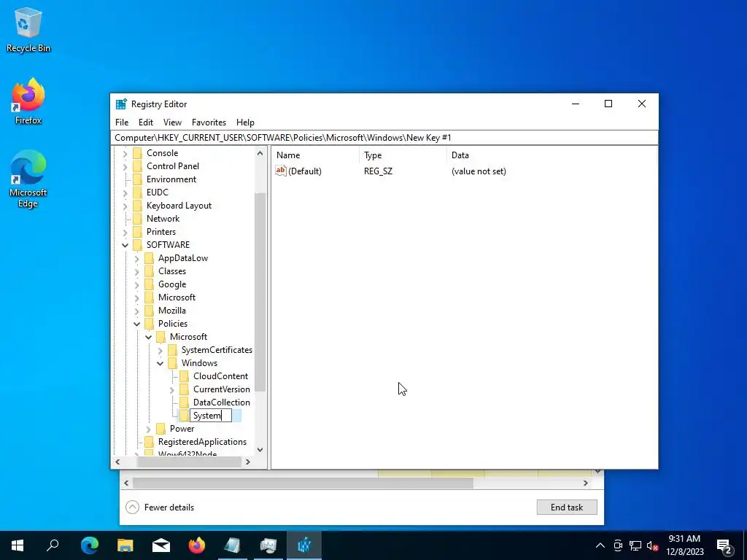Open the notification center
This screenshot has width=747, height=560.
tap(724, 545)
